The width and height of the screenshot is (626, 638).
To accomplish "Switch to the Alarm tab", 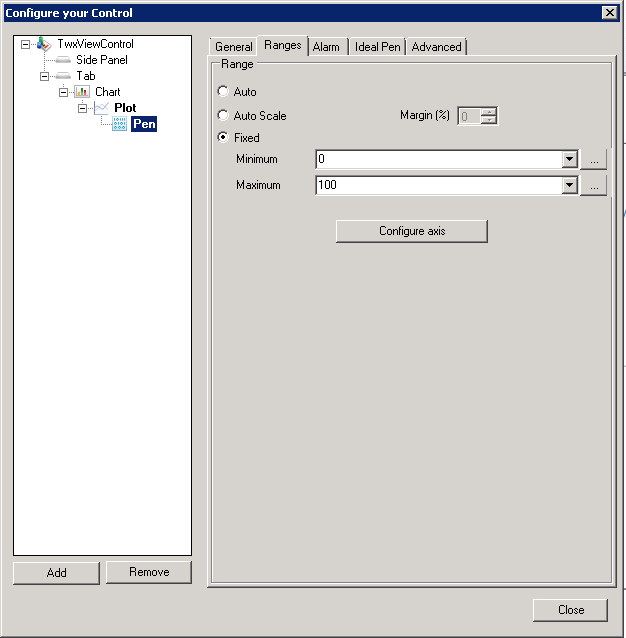I will (326, 47).
